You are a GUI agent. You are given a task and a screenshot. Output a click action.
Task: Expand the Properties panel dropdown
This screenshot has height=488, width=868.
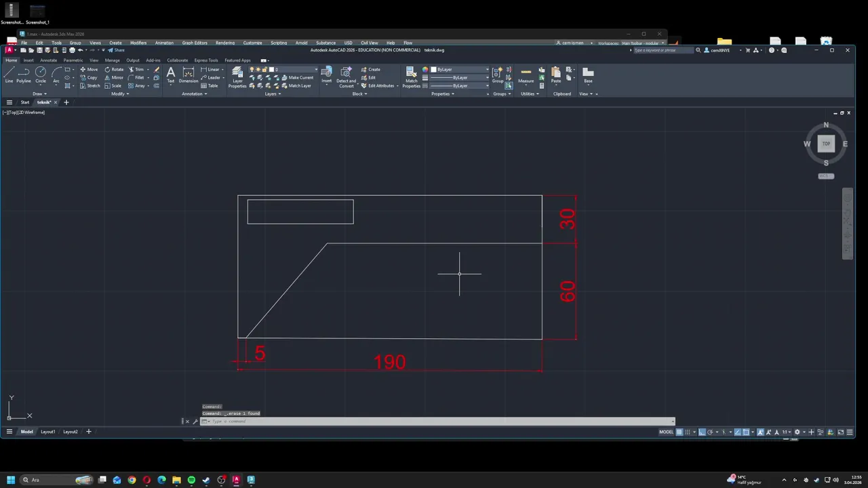click(x=442, y=94)
